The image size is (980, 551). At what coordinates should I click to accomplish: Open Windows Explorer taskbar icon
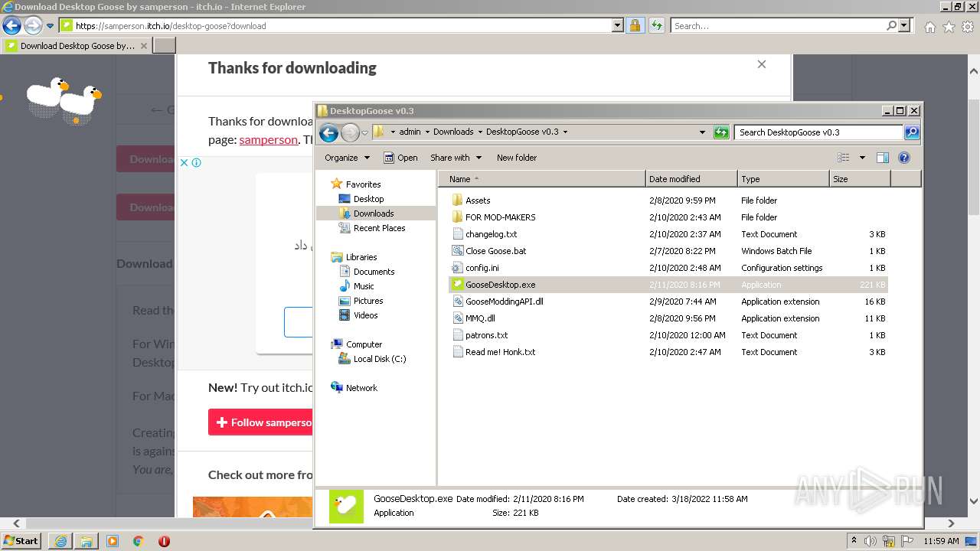point(87,541)
